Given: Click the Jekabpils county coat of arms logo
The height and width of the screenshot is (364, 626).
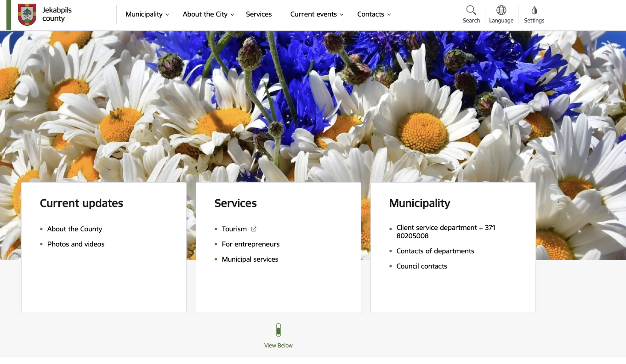Looking at the screenshot, I should pyautogui.click(x=27, y=14).
